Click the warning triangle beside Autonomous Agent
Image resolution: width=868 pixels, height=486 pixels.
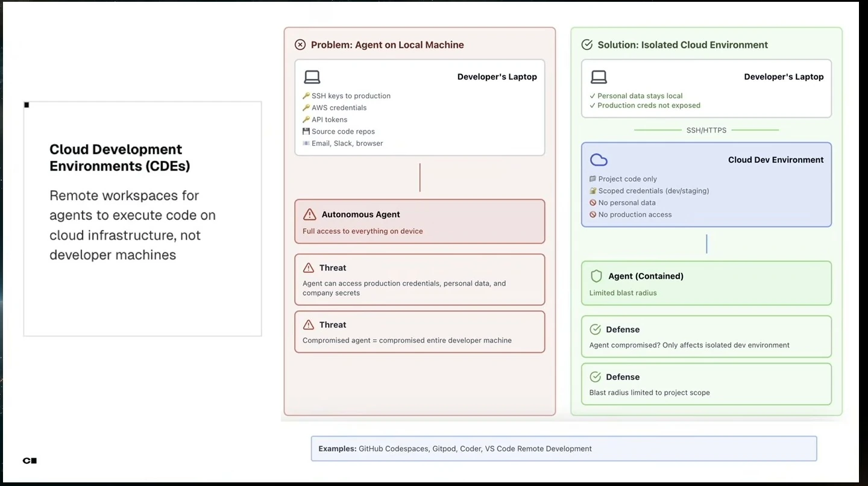click(310, 214)
